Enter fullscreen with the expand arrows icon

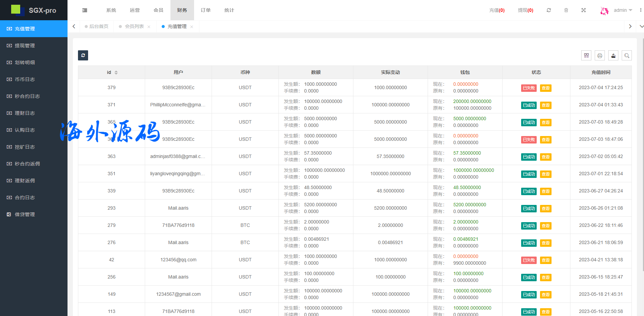coord(584,10)
